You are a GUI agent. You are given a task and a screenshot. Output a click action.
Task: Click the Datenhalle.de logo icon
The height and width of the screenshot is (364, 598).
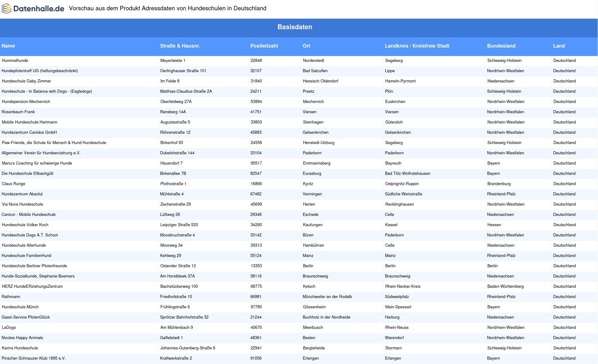tap(7, 9)
